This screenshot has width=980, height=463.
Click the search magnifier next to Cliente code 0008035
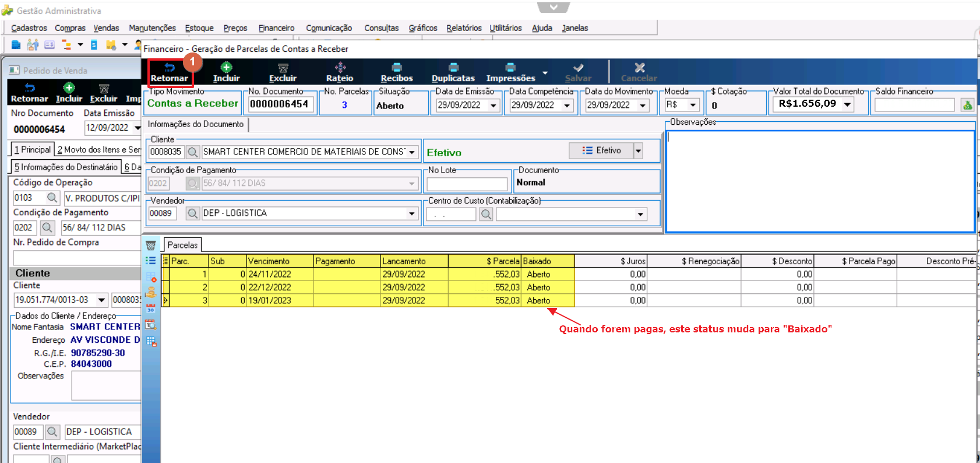point(192,152)
